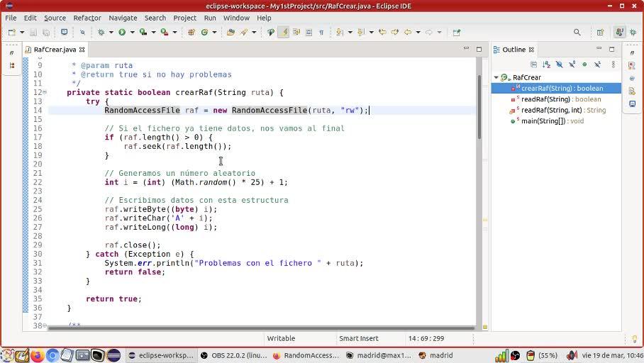The width and height of the screenshot is (644, 363).
Task: Toggle Hide Static Fields and Methods in Outline
Action: [572, 65]
